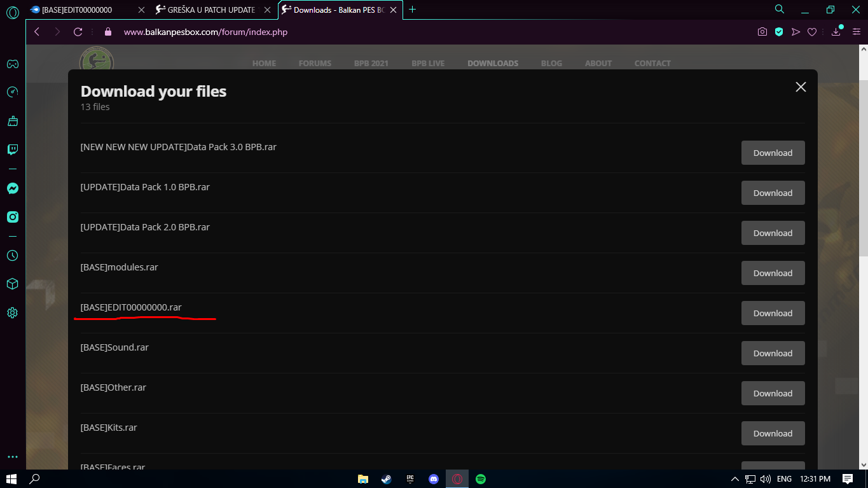Add page to bookmarks with heart icon

coord(812,32)
